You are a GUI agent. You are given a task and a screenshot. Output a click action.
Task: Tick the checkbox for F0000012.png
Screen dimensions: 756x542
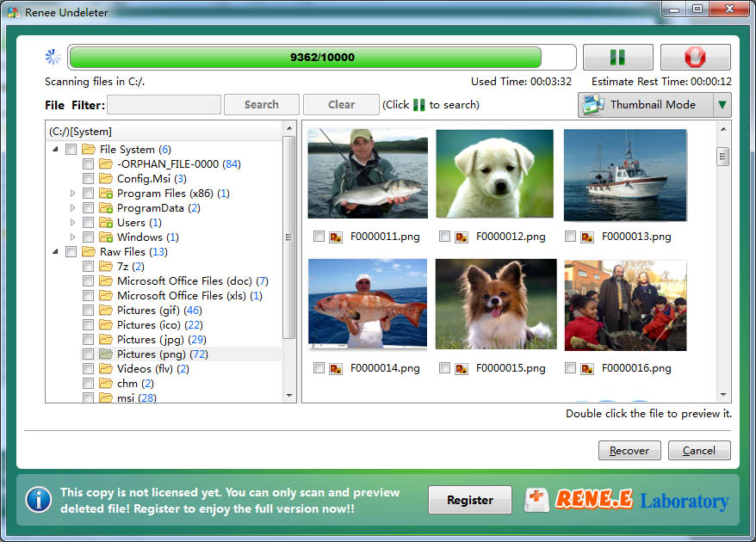(x=444, y=236)
